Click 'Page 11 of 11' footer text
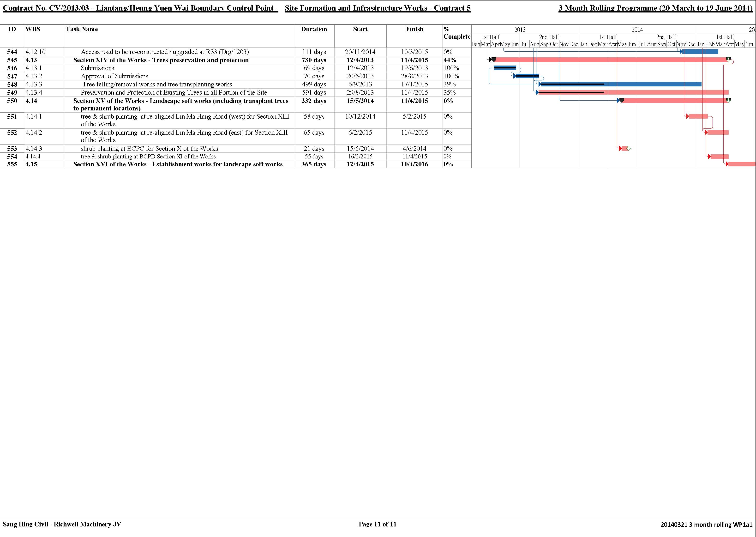This screenshot has height=537, width=756. (x=377, y=524)
